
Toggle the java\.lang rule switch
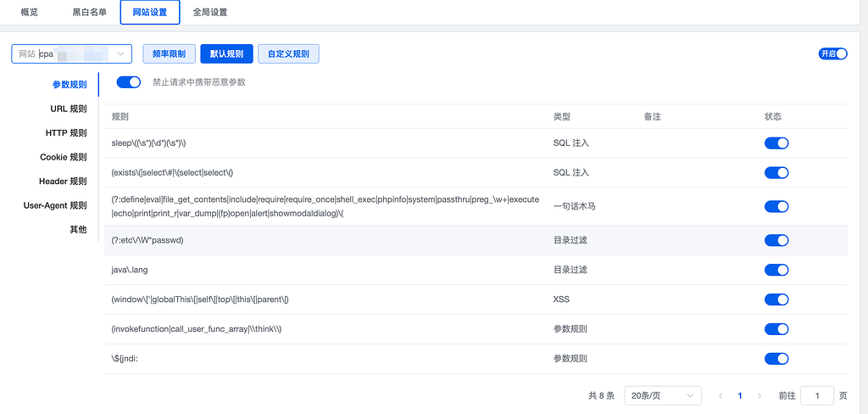[x=776, y=269]
